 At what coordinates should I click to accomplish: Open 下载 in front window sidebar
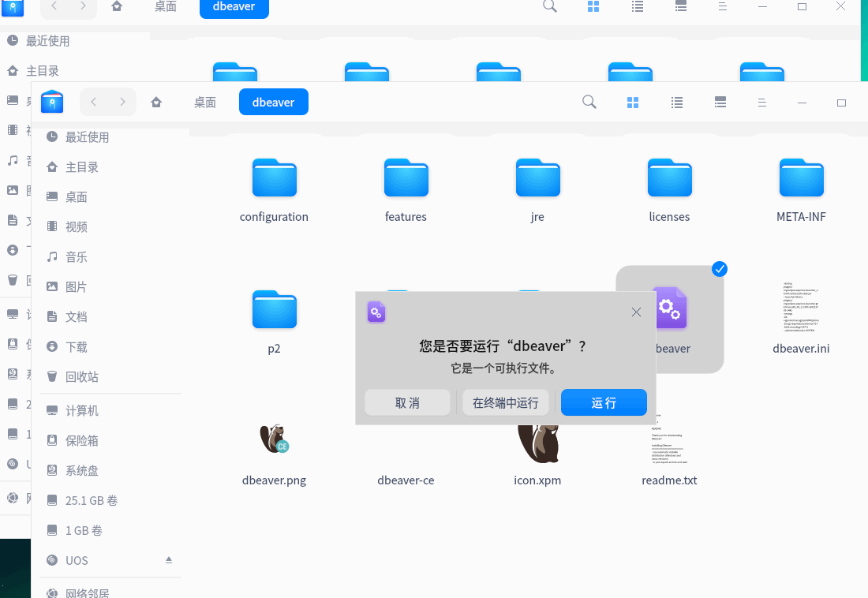click(76, 346)
